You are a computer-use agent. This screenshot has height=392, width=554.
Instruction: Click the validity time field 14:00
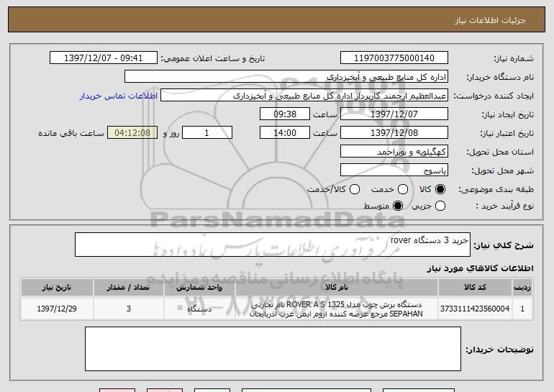coord(285,133)
